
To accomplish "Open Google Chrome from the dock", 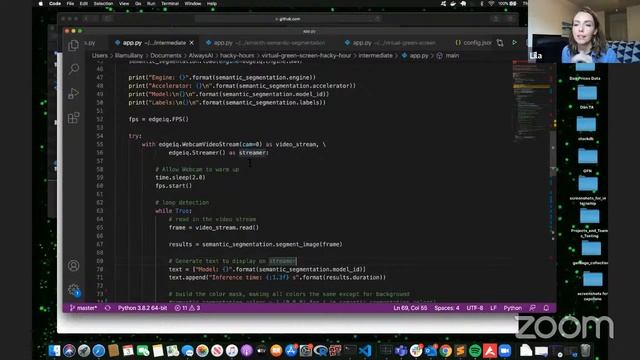I will pos(445,351).
